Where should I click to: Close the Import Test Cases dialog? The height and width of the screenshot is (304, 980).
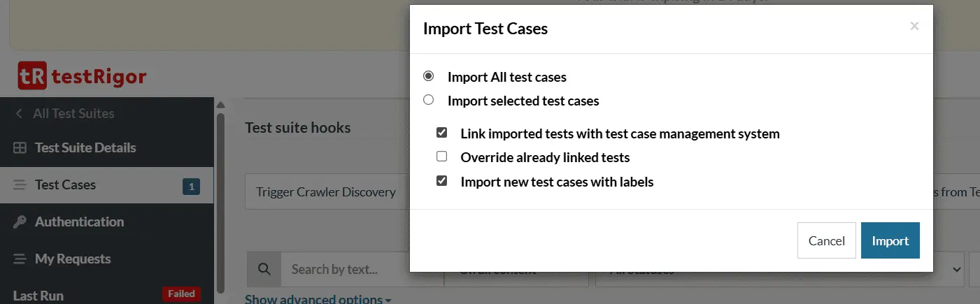tap(914, 27)
